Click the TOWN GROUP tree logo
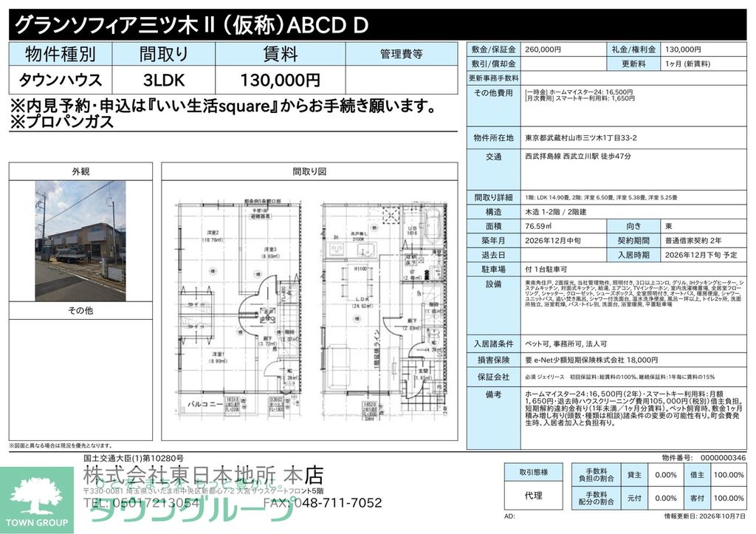This screenshot has height=534, width=756. (x=37, y=500)
